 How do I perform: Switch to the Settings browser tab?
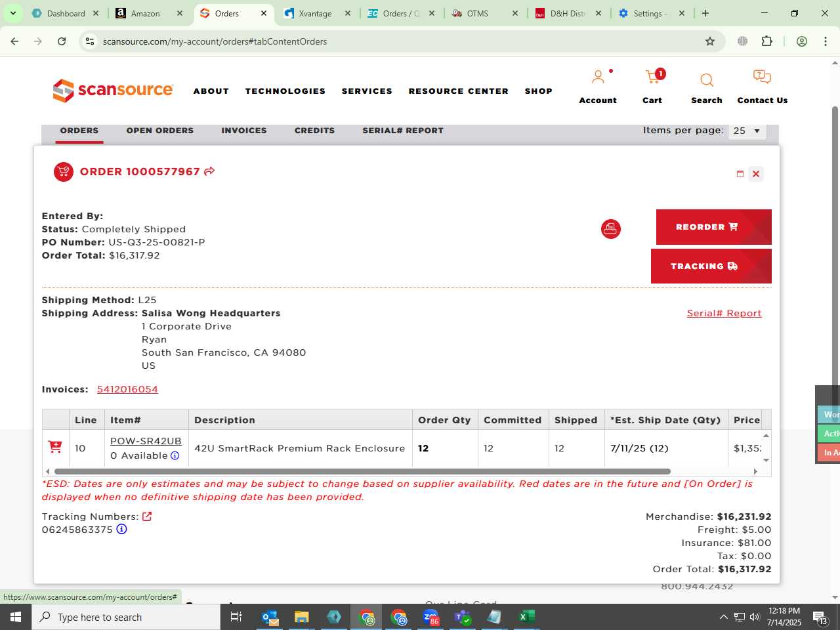click(652, 13)
